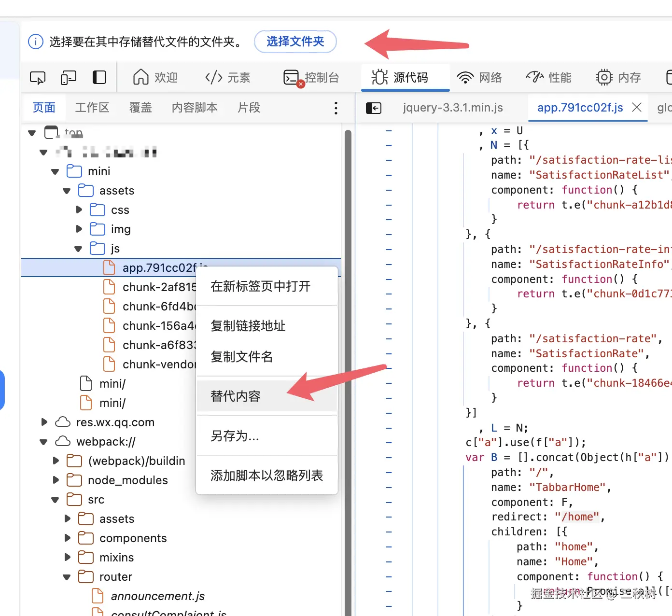672x616 pixels.
Task: Collapse the webpack:// node
Action: click(x=43, y=442)
